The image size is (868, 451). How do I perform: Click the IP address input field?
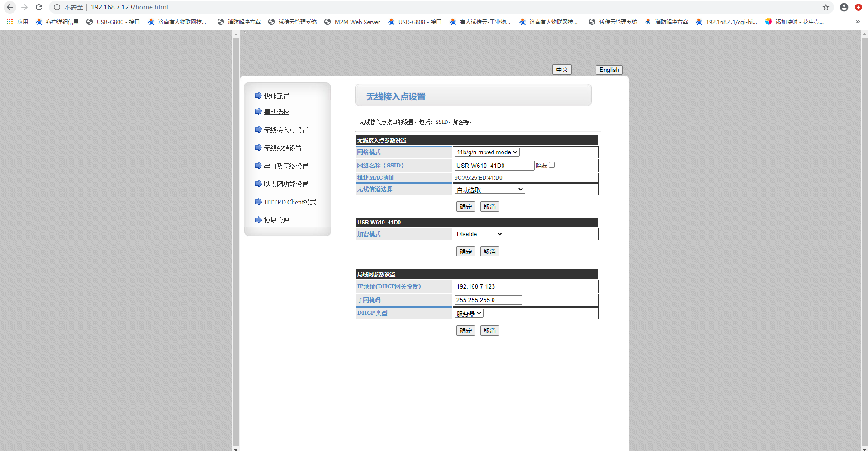point(488,287)
